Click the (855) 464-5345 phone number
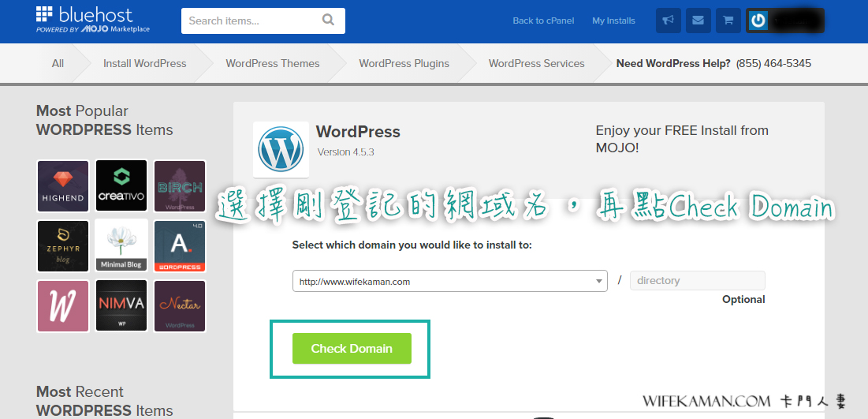 click(x=773, y=63)
